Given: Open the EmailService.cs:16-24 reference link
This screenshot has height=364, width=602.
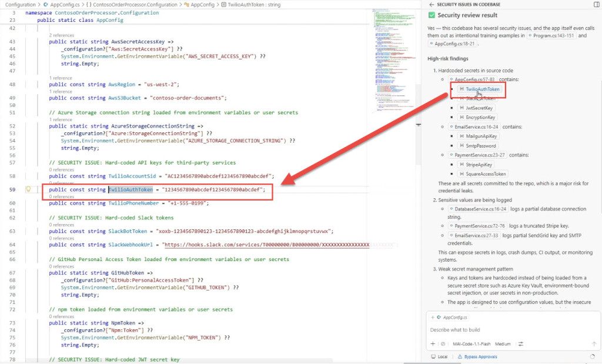Looking at the screenshot, I should [x=474, y=126].
